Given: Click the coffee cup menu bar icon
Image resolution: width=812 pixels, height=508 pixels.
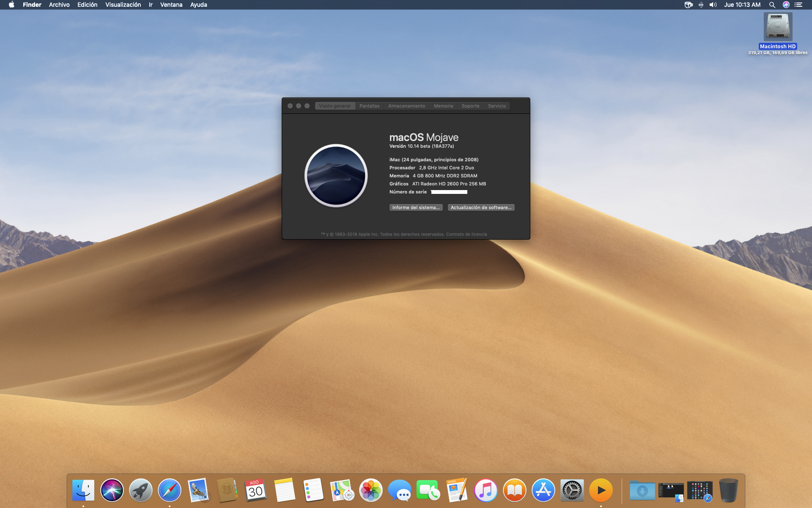Looking at the screenshot, I should [689, 5].
